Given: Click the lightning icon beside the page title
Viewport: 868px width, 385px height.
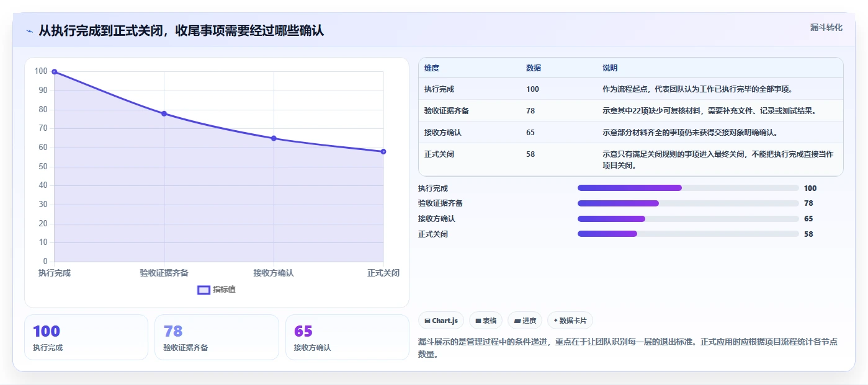Looking at the screenshot, I should coord(30,31).
